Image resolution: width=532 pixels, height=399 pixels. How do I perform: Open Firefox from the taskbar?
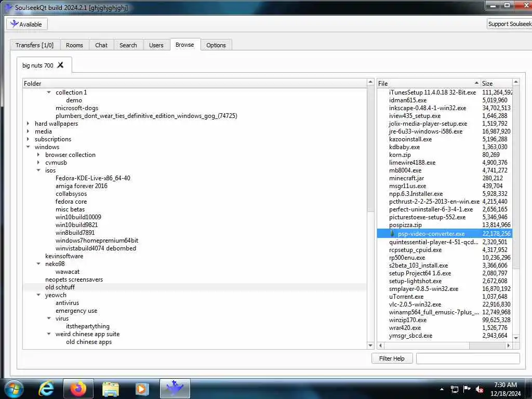coord(78,389)
